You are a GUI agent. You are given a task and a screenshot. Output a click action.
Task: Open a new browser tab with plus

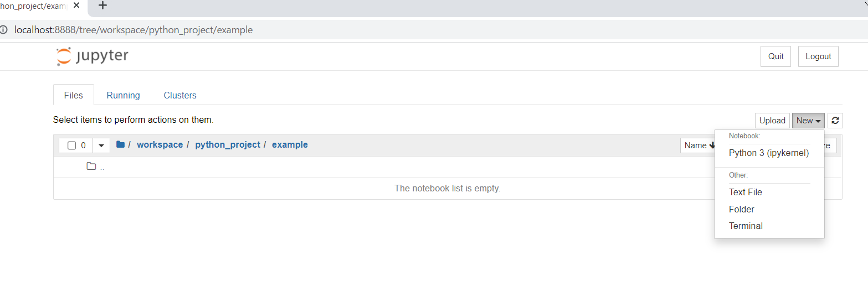pos(102,6)
